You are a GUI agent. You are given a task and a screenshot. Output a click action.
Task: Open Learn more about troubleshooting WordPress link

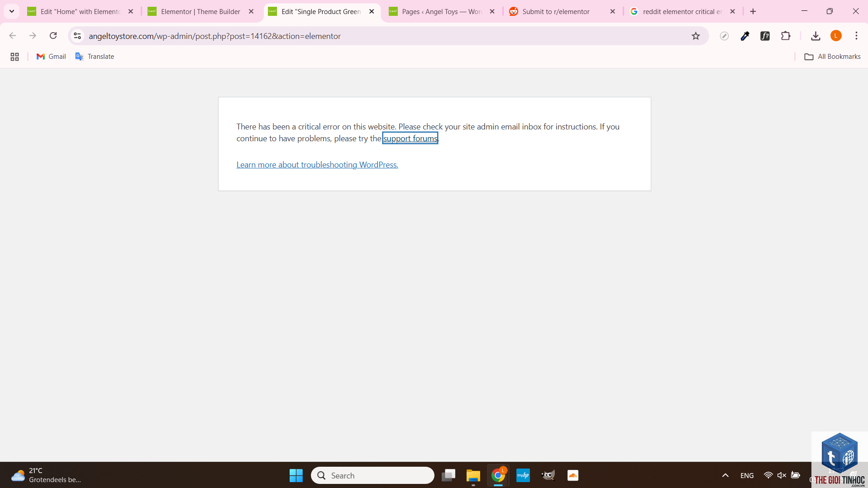coord(317,165)
